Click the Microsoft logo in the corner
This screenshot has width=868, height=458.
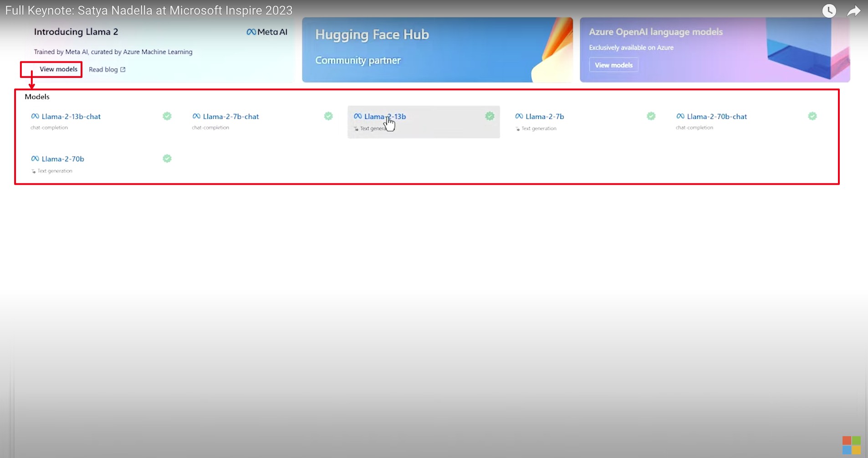click(851, 445)
